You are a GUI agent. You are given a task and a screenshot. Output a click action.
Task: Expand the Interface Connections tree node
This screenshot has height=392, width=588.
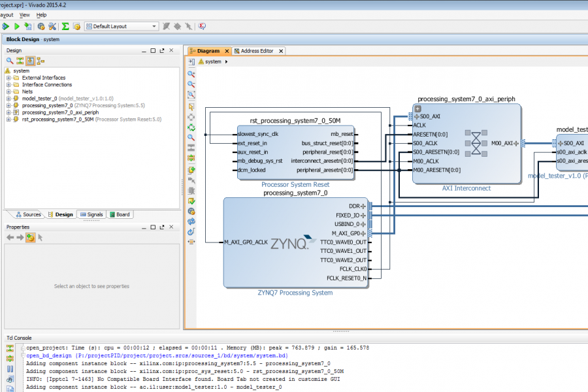pyautogui.click(x=8, y=85)
